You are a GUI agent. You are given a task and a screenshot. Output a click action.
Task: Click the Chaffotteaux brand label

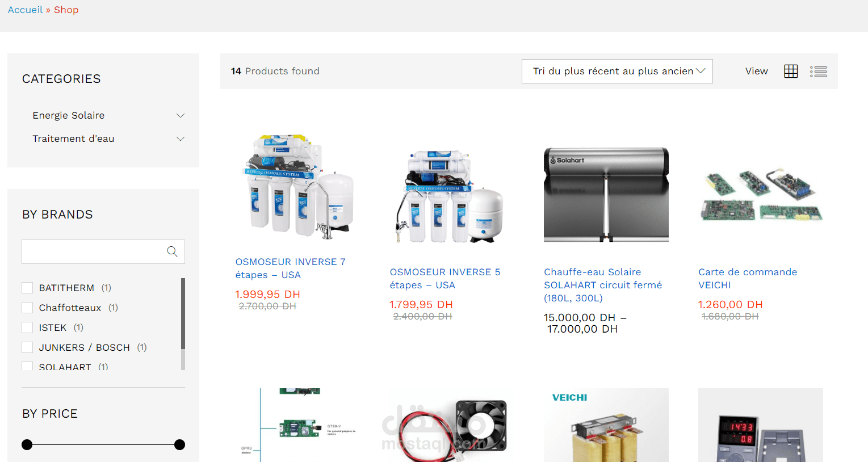[70, 308]
